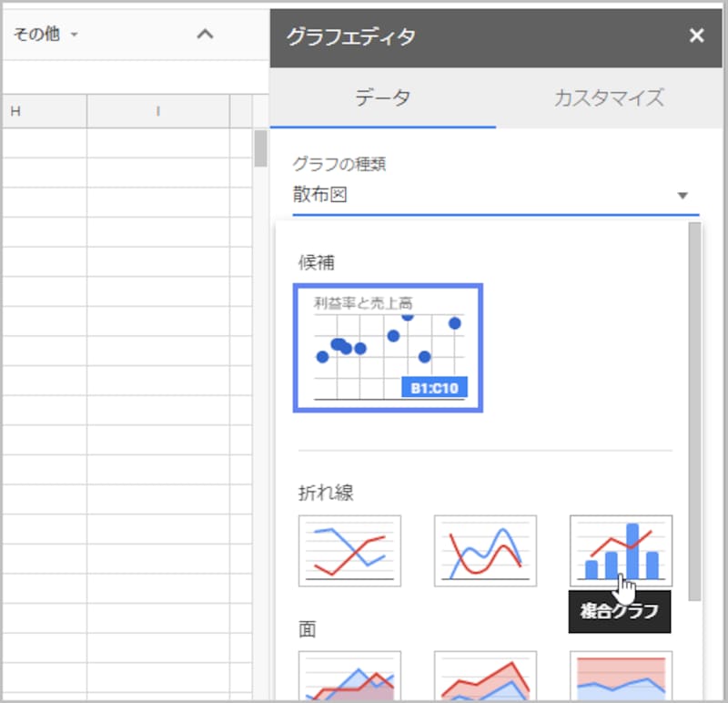Select the first line chart style icon
Image resolution: width=728 pixels, height=703 pixels.
point(350,550)
